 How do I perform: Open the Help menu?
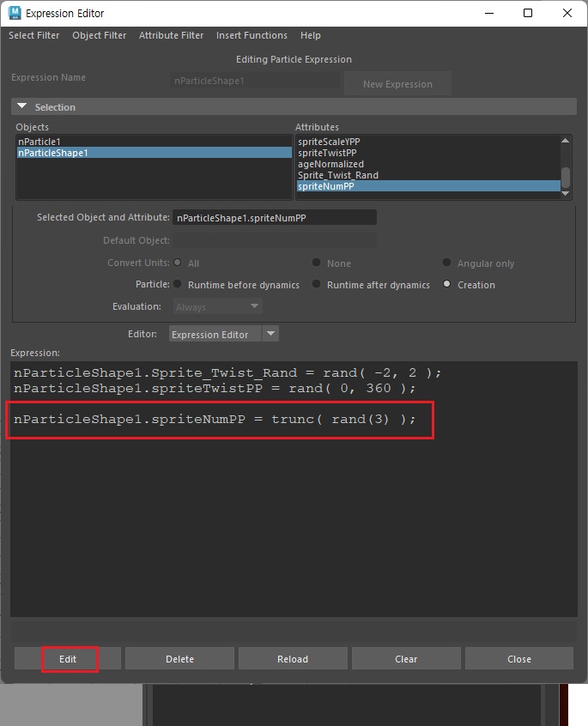(x=310, y=35)
